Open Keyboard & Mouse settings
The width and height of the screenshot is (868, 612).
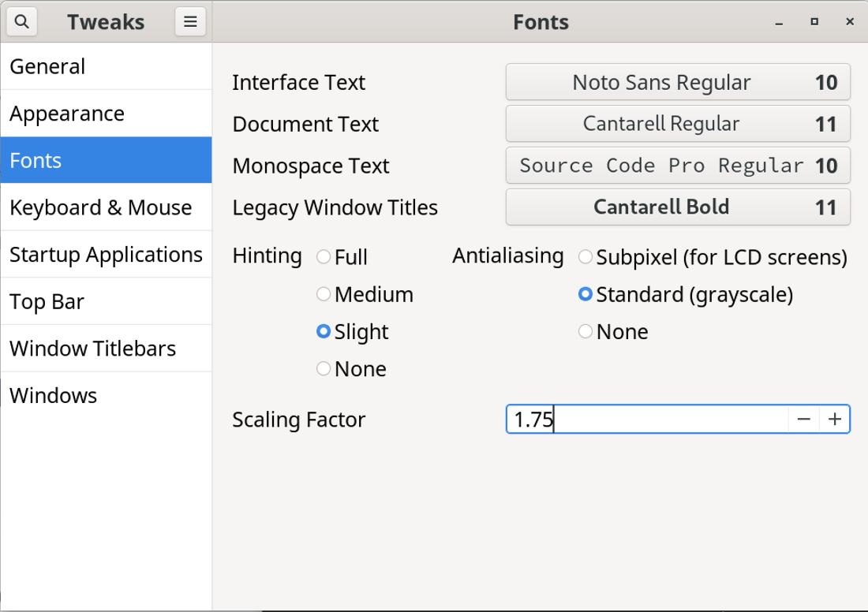[106, 207]
